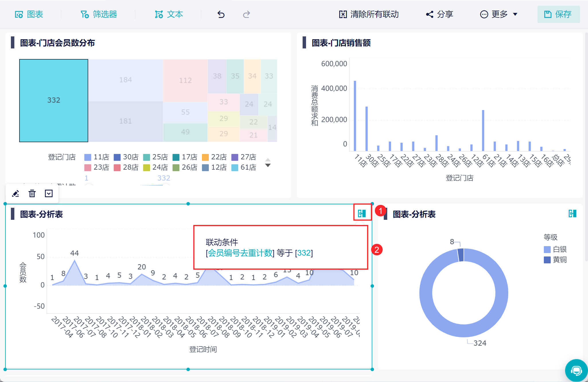Click linkage icon on left analysis chart
The image size is (588, 382).
pyautogui.click(x=362, y=213)
